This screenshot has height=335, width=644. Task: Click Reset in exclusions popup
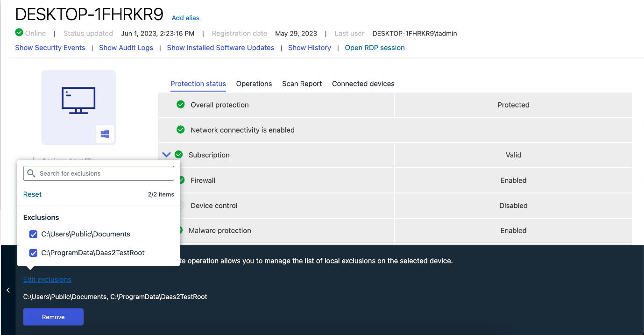(32, 194)
